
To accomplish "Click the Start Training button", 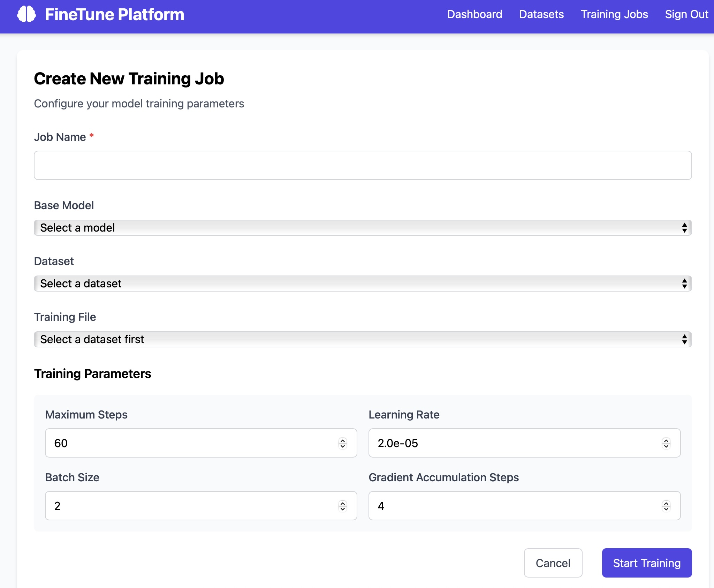I will (x=646, y=563).
